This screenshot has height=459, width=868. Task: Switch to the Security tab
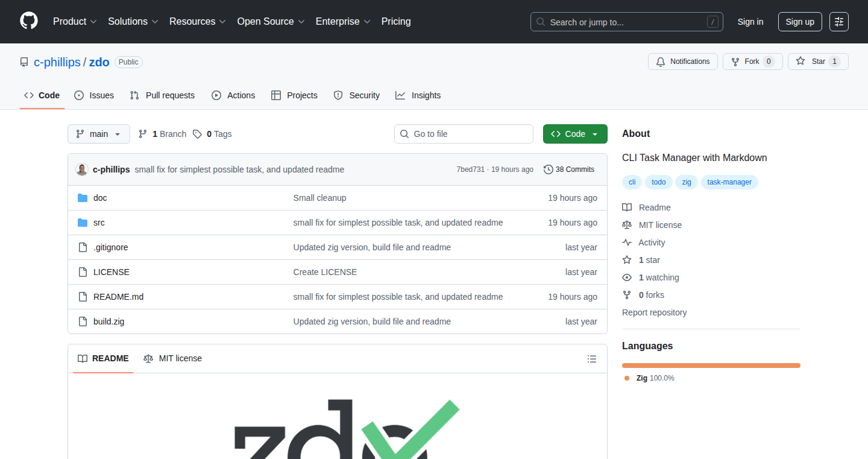(357, 95)
